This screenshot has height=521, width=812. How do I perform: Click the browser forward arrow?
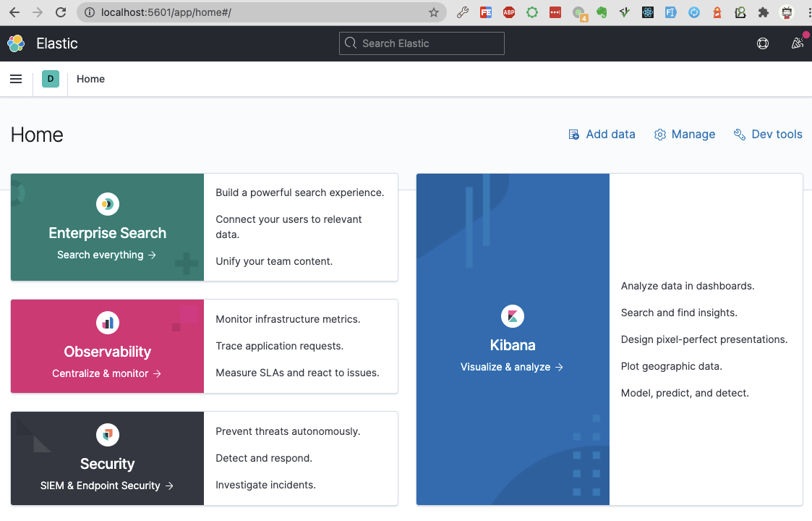pyautogui.click(x=38, y=12)
